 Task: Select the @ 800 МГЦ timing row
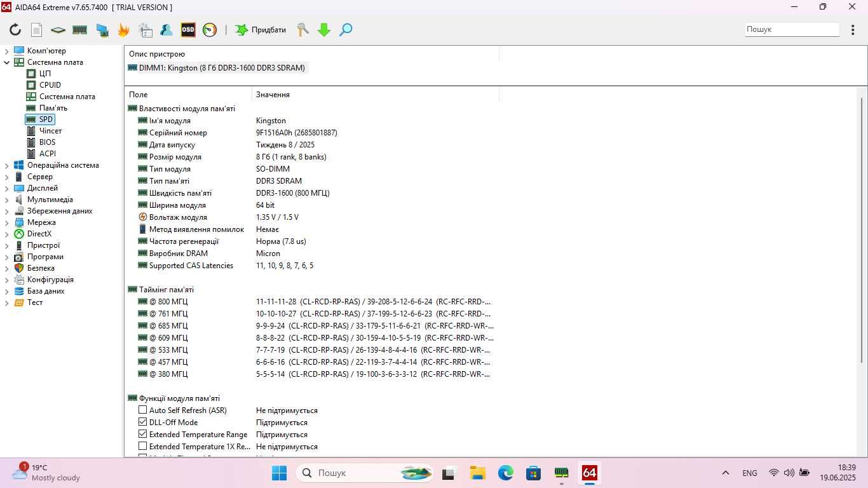[311, 302]
